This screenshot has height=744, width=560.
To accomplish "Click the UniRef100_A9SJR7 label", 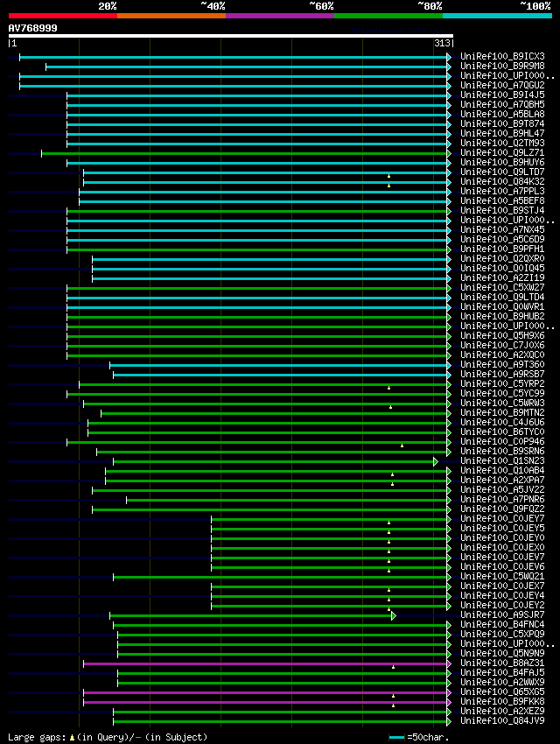I will point(502,615).
